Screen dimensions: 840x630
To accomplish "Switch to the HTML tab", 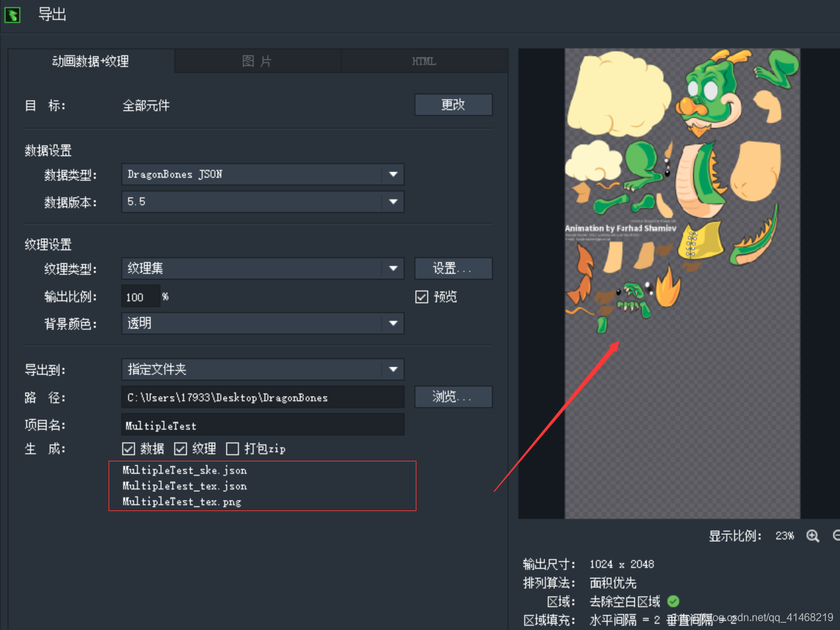I will tap(424, 61).
